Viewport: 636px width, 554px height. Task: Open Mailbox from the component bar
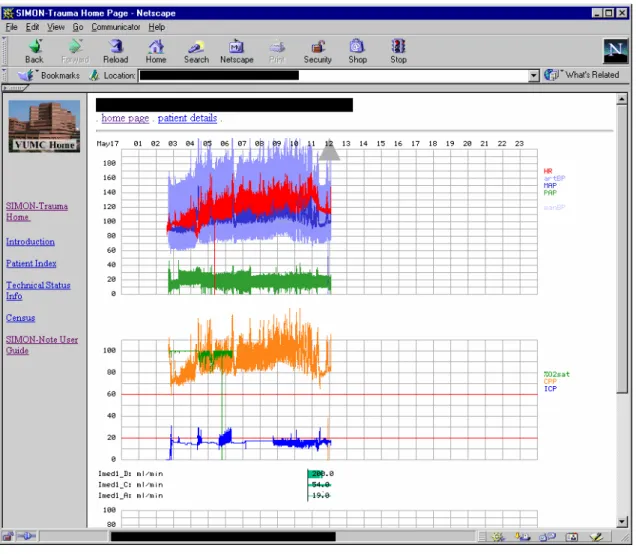point(522,537)
